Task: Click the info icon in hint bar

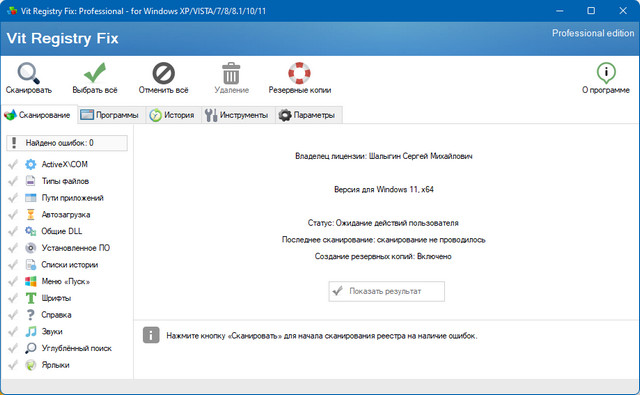Action: pos(151,335)
